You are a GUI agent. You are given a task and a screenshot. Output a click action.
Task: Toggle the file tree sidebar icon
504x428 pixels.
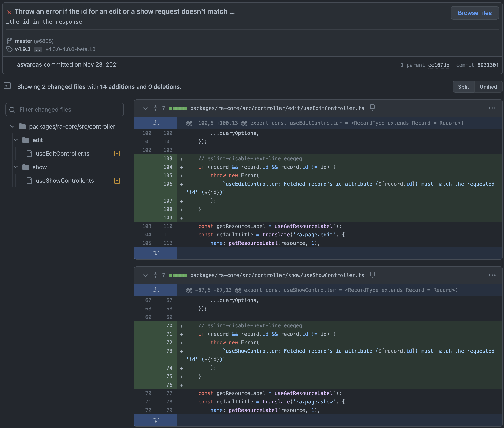click(x=7, y=86)
